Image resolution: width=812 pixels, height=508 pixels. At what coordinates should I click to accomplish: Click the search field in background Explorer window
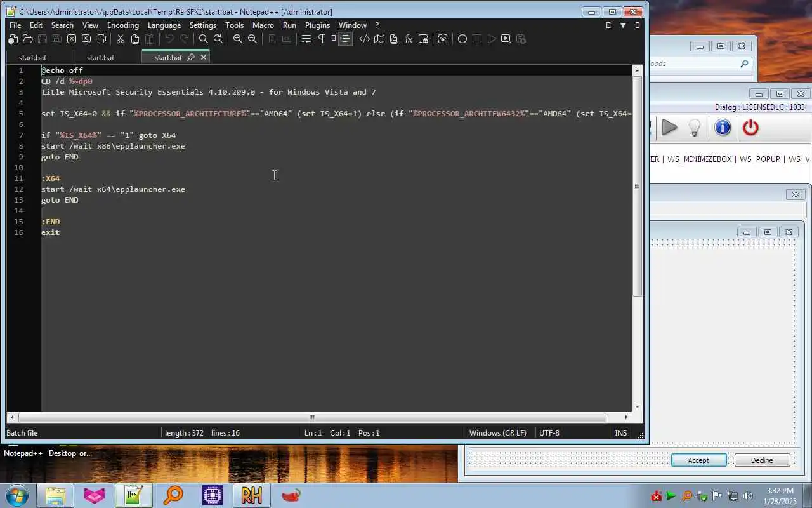click(x=700, y=63)
